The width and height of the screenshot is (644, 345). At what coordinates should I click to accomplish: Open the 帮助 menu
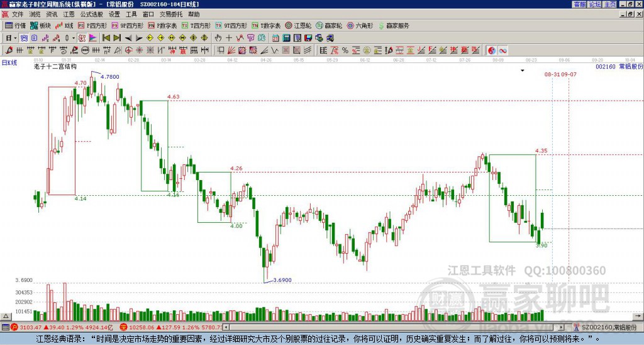tap(194, 14)
